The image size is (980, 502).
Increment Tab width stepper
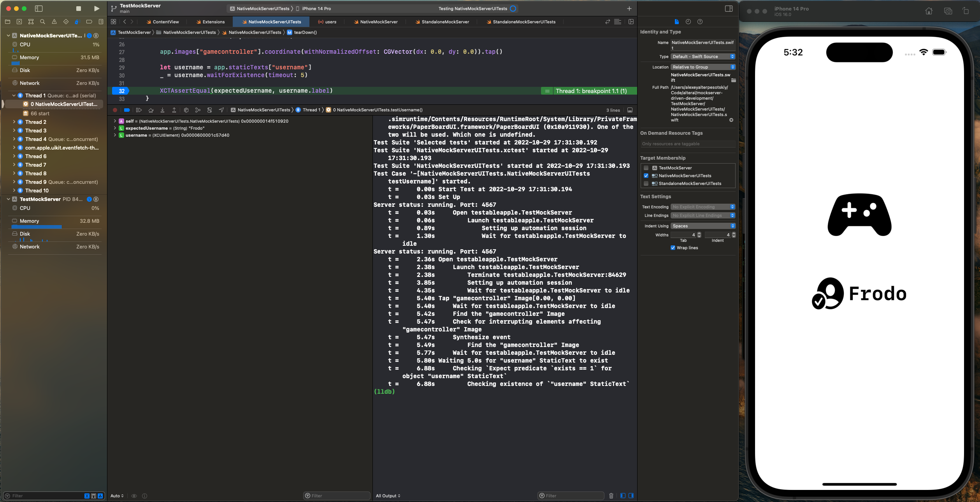coord(699,233)
